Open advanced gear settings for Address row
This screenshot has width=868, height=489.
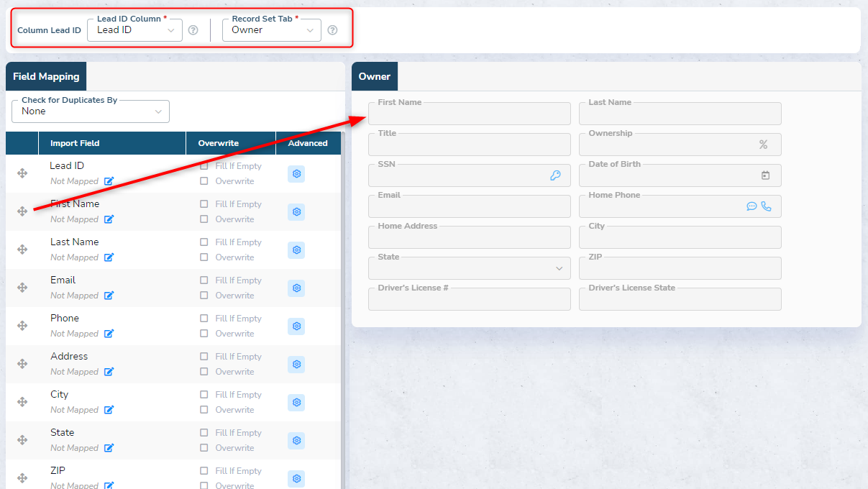tap(296, 365)
